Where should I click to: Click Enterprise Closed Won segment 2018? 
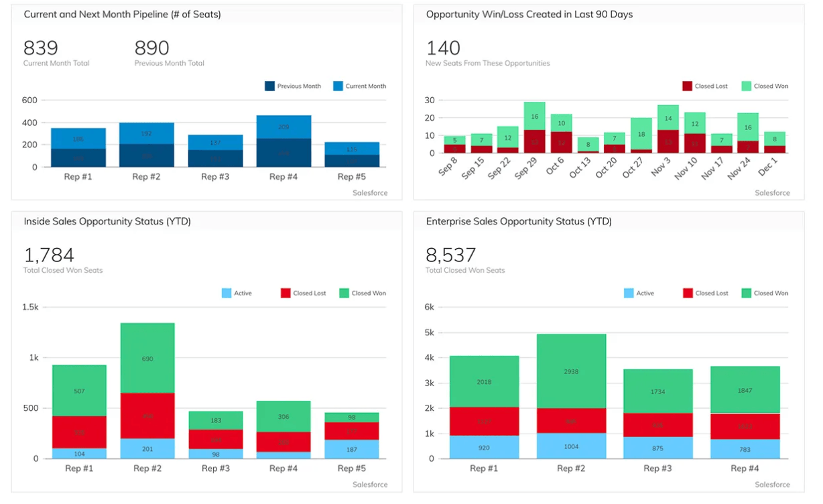(484, 382)
